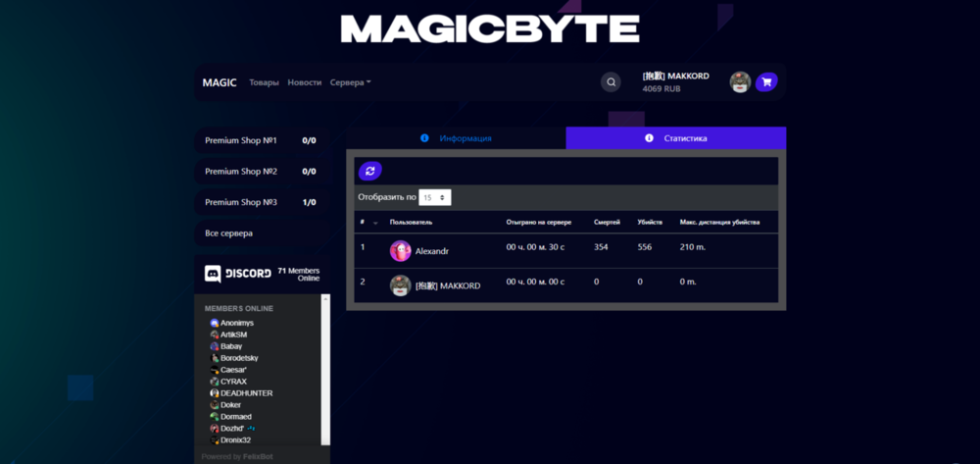Click the 354 deaths cell
The image size is (980, 464).
click(601, 247)
